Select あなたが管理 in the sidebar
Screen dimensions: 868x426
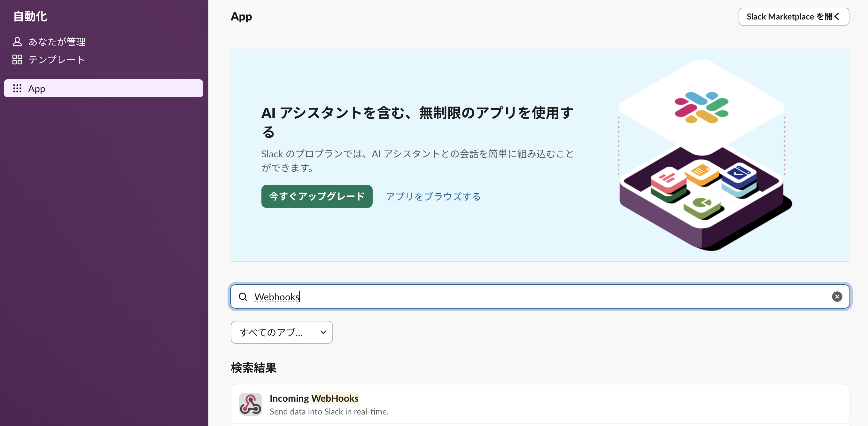pyautogui.click(x=57, y=41)
